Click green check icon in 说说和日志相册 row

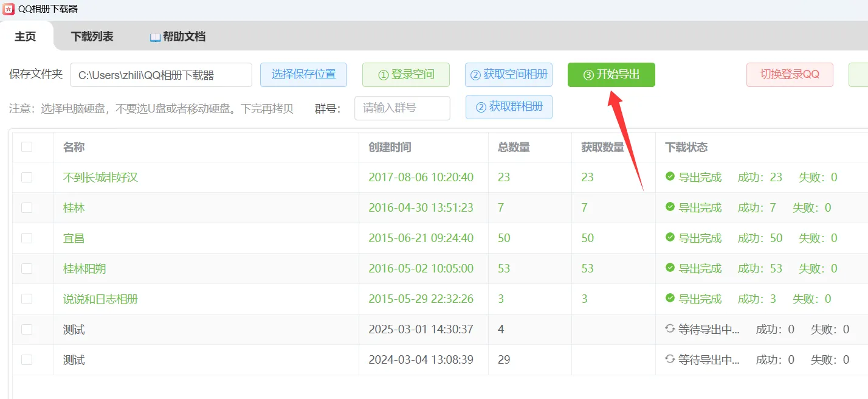[670, 299]
